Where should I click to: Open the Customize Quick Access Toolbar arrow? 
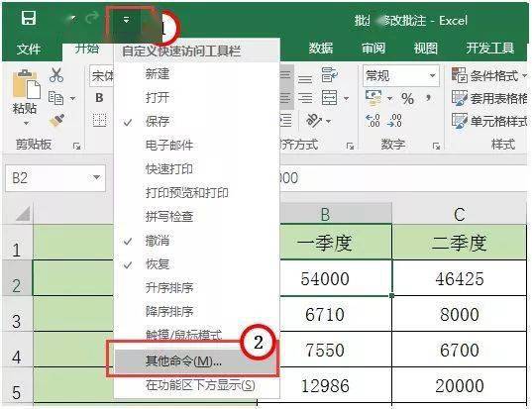[x=126, y=20]
